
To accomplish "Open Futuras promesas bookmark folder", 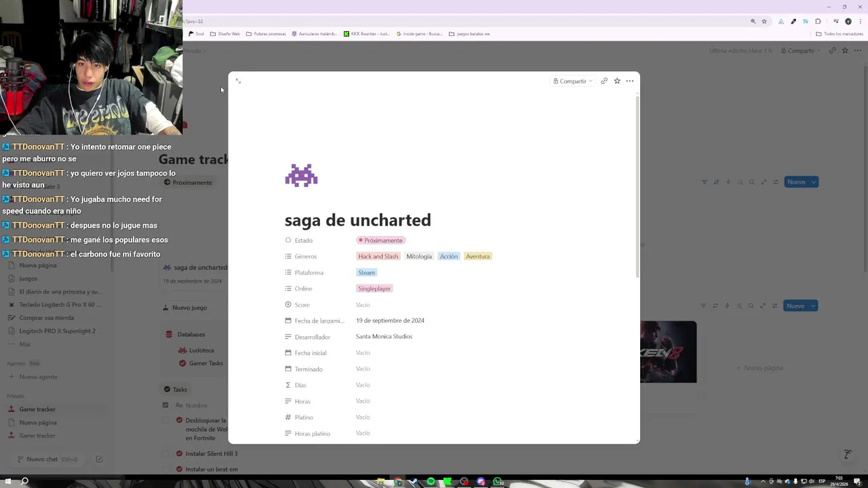I will tap(266, 34).
